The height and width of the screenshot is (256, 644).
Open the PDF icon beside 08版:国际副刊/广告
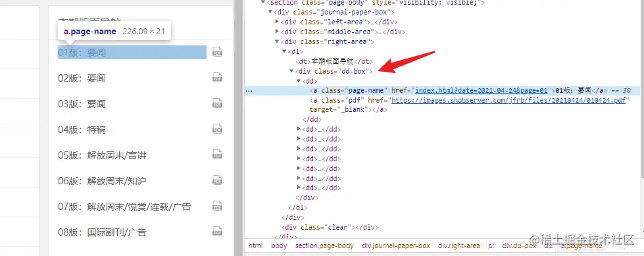click(217, 232)
